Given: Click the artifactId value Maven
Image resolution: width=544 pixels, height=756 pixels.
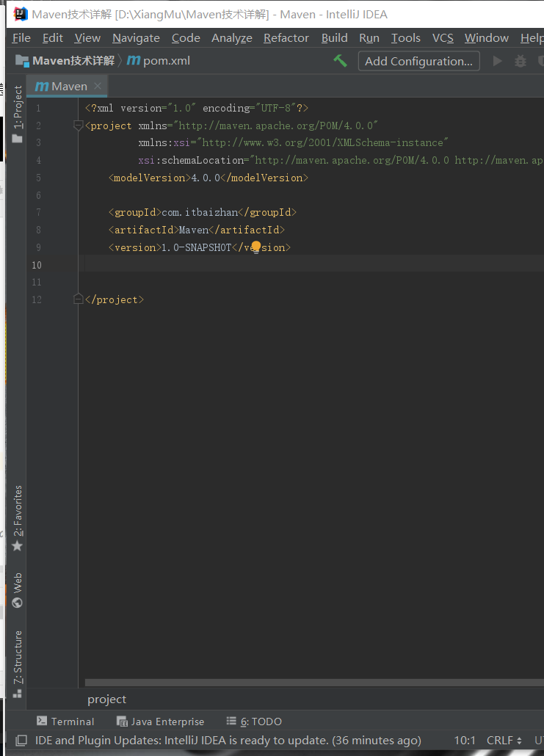Looking at the screenshot, I should 194,230.
